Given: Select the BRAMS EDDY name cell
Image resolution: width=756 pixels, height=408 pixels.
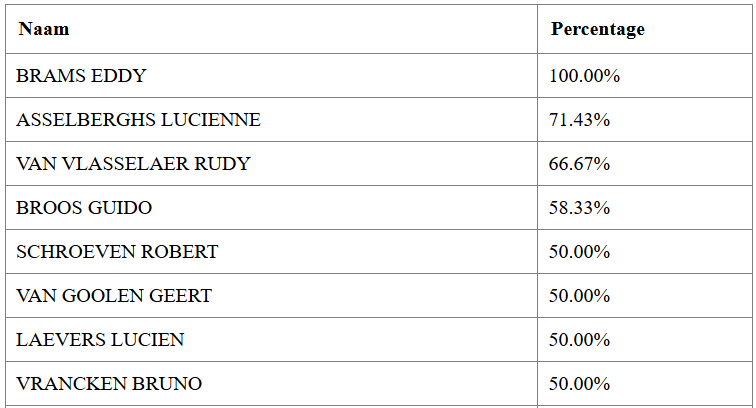Looking at the screenshot, I should pos(271,76).
